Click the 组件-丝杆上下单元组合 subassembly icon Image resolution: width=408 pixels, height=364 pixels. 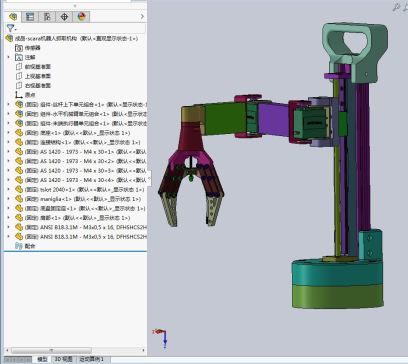pyautogui.click(x=19, y=104)
